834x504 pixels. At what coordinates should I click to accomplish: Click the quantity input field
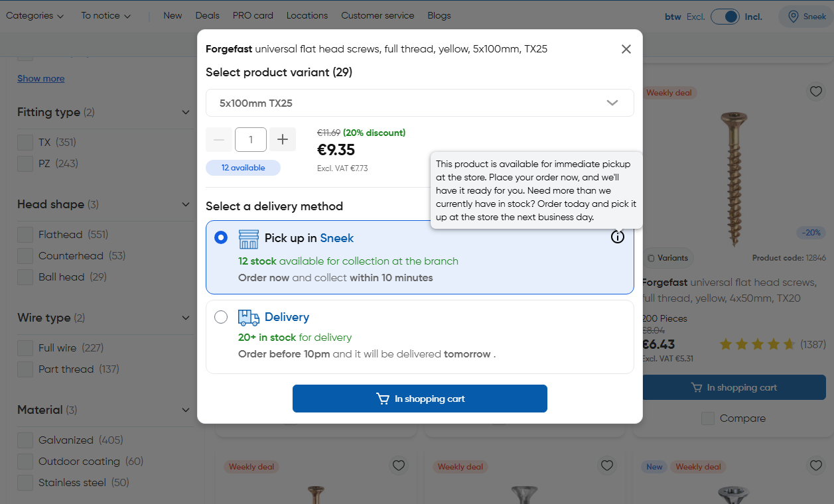coord(251,139)
